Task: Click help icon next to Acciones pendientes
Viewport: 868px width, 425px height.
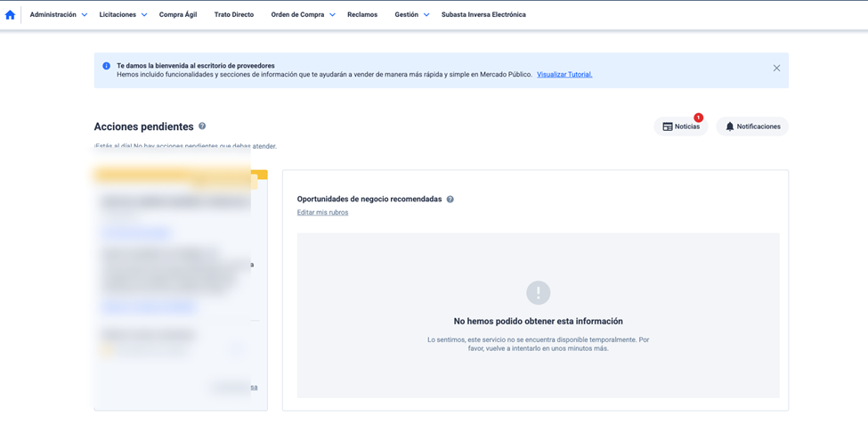Action: [202, 127]
